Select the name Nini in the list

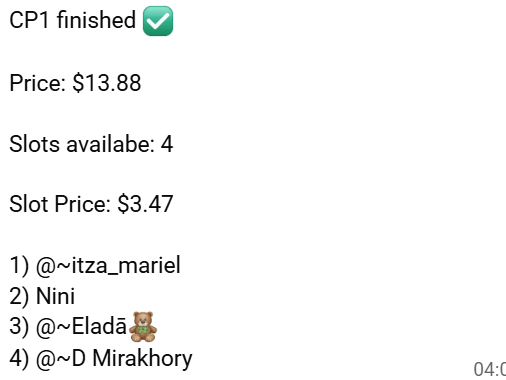55,296
